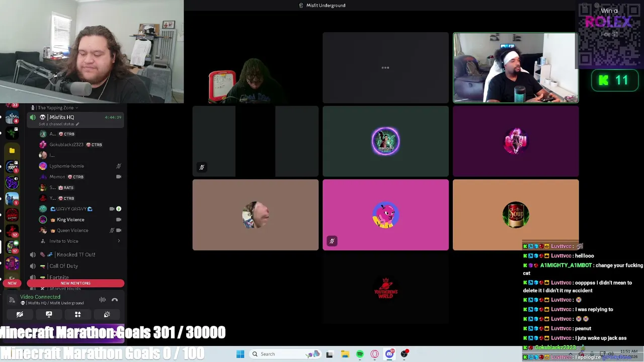Screen dimensions: 644x362
Task: Expand the yellow server folder icon
Action: pos(12,150)
